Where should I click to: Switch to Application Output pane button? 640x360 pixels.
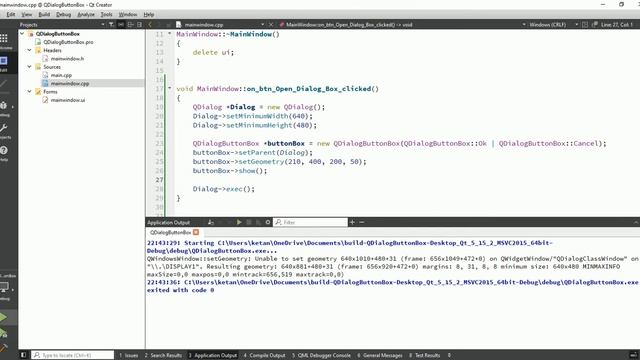coord(213,355)
